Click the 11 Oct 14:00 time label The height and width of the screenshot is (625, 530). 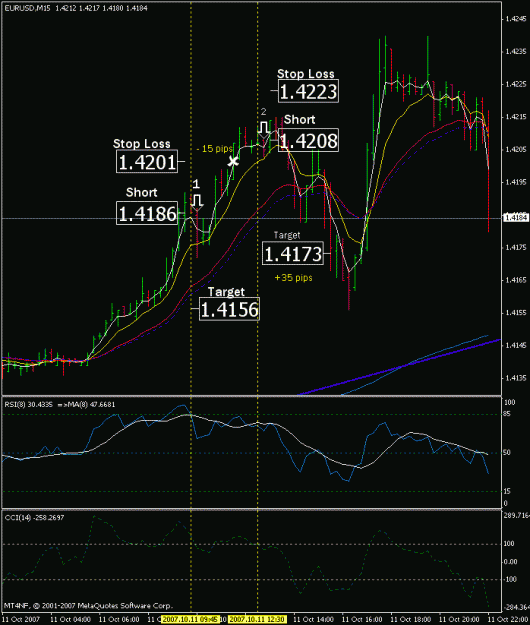314,619
